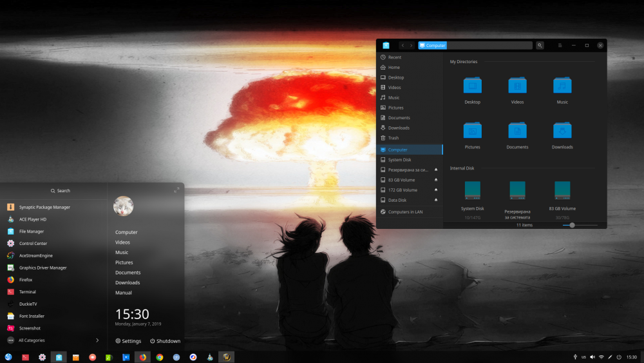The height and width of the screenshot is (363, 644).
Task: Go back with file manager back arrow
Action: pyautogui.click(x=402, y=45)
